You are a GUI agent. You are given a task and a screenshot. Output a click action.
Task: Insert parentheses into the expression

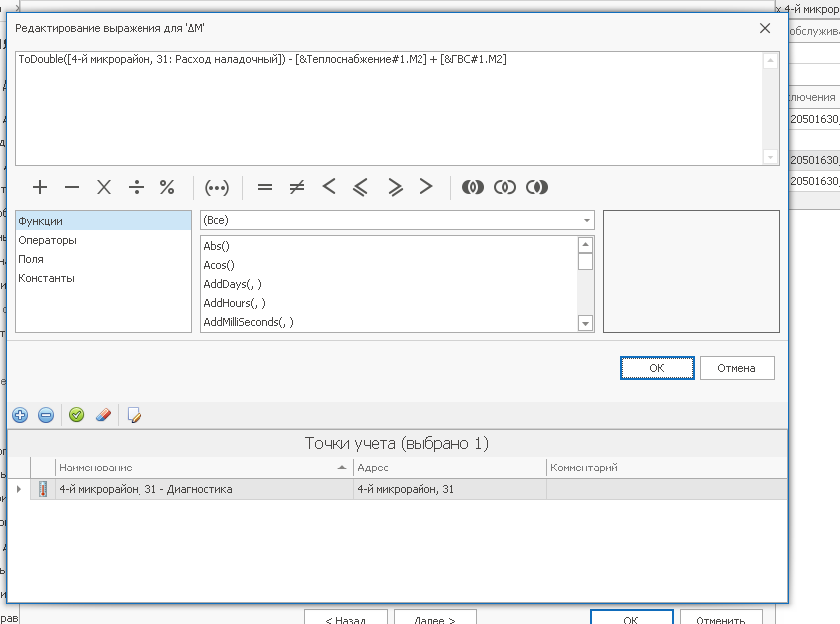[216, 187]
